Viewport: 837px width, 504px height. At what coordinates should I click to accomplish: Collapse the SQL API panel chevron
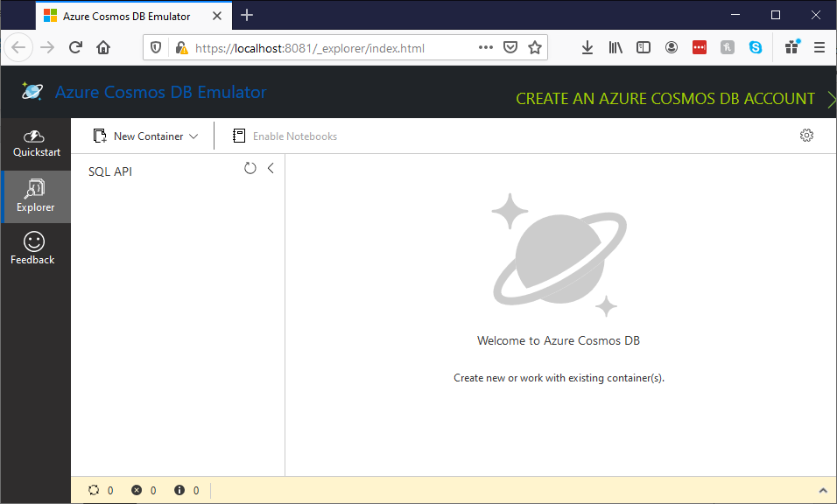pos(271,168)
